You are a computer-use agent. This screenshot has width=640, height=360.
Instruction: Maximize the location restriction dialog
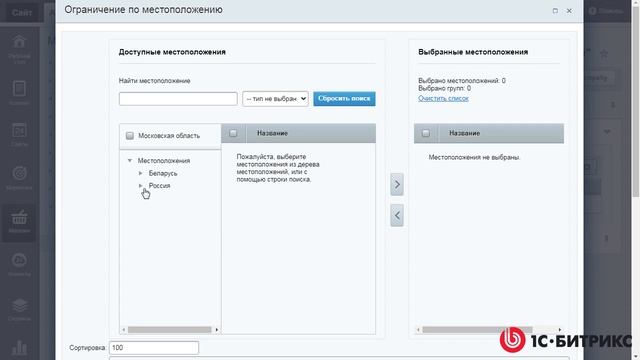[555, 11]
